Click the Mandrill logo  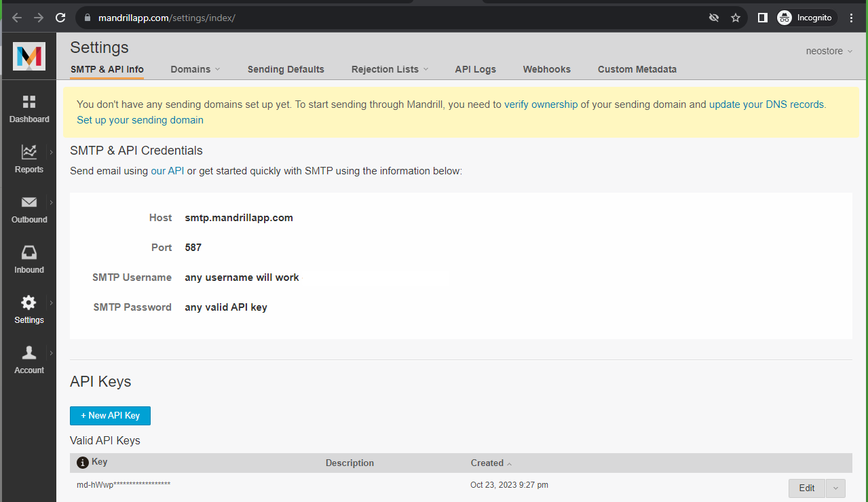point(29,57)
